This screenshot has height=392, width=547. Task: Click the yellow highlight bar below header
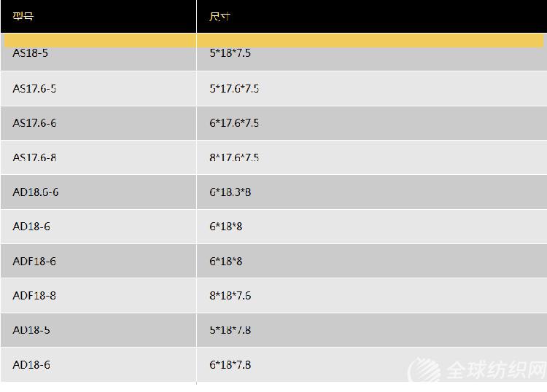coord(273,40)
